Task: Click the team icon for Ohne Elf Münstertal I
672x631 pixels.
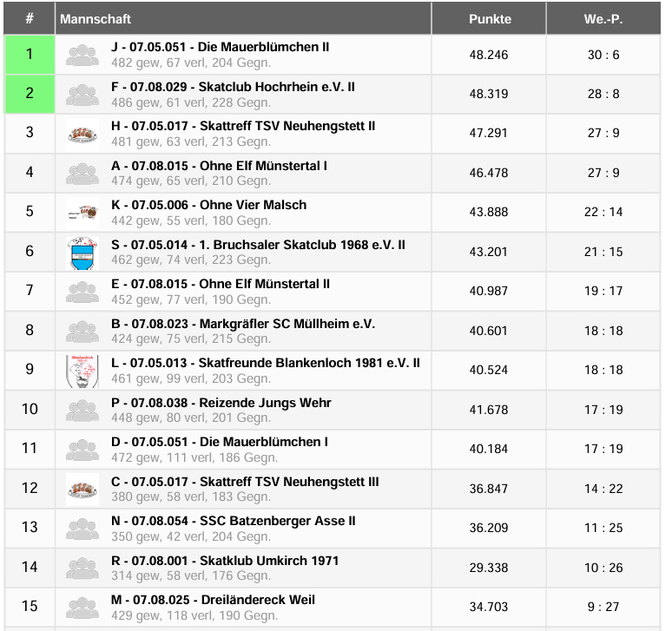Action: click(82, 173)
